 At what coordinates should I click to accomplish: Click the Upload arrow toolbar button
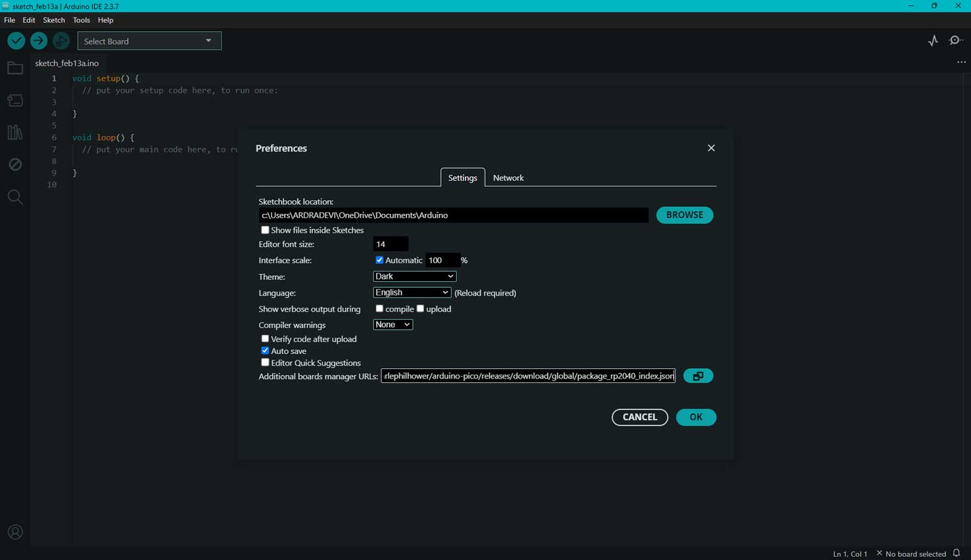(x=39, y=41)
